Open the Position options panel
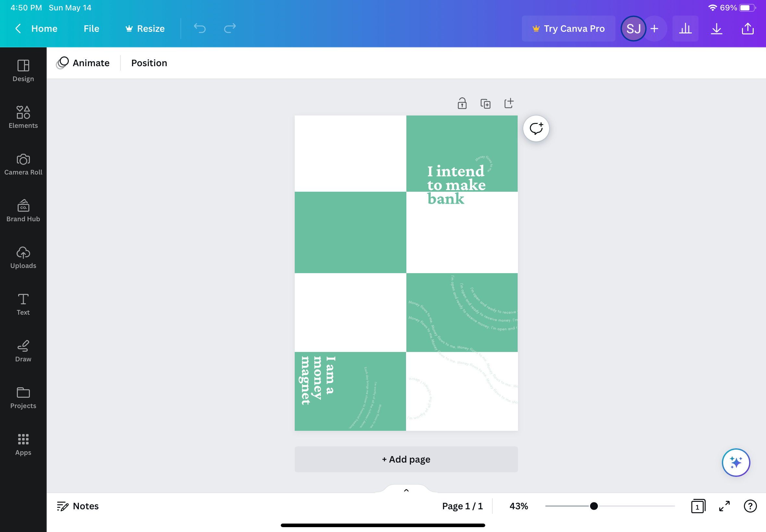Screen dimensions: 766x532 pyautogui.click(x=149, y=63)
